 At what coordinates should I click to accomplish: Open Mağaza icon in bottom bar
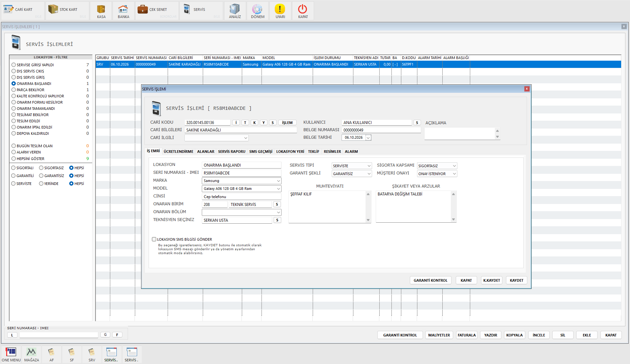[31, 354]
